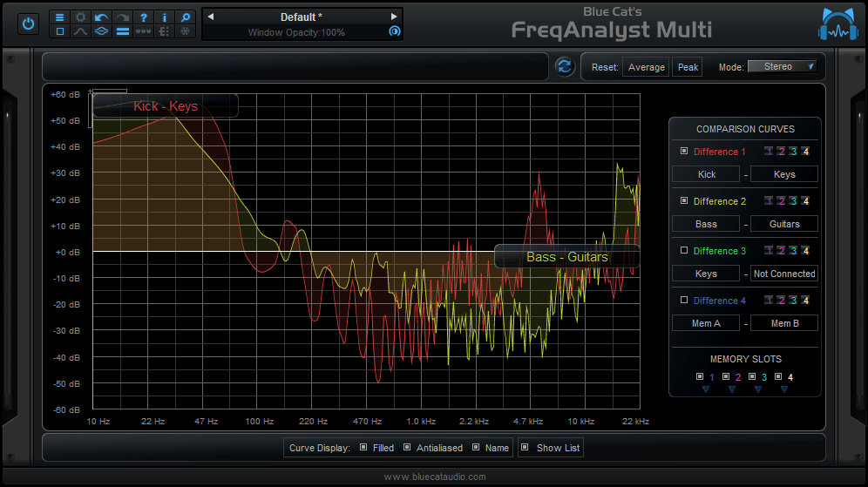Reset the Peak curve
The image size is (868, 487).
(x=688, y=67)
